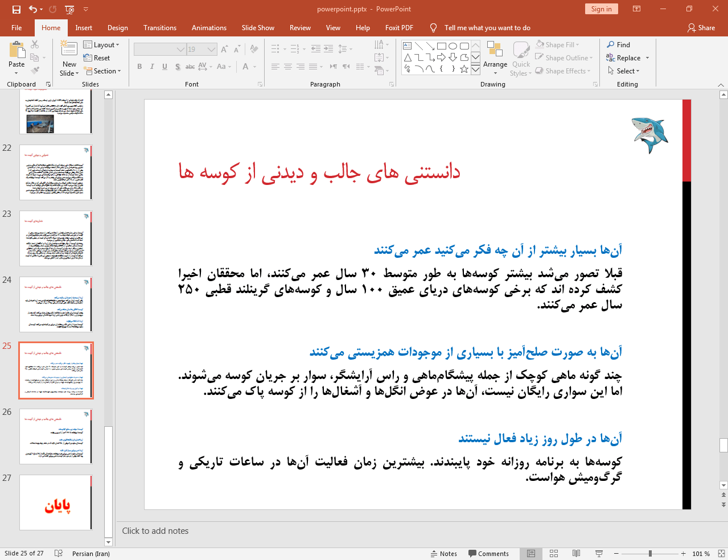728x560 pixels.
Task: Open the Shape Outline dropdown
Action: [564, 58]
